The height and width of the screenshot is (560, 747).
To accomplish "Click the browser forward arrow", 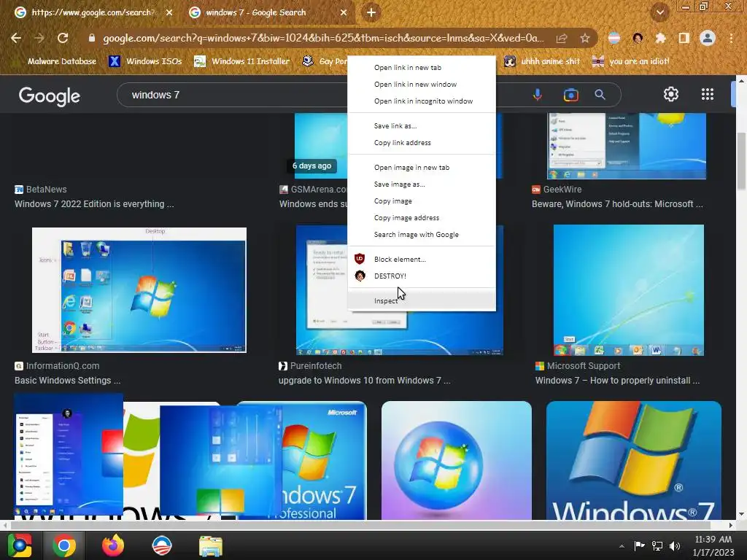I will pyautogui.click(x=39, y=38).
